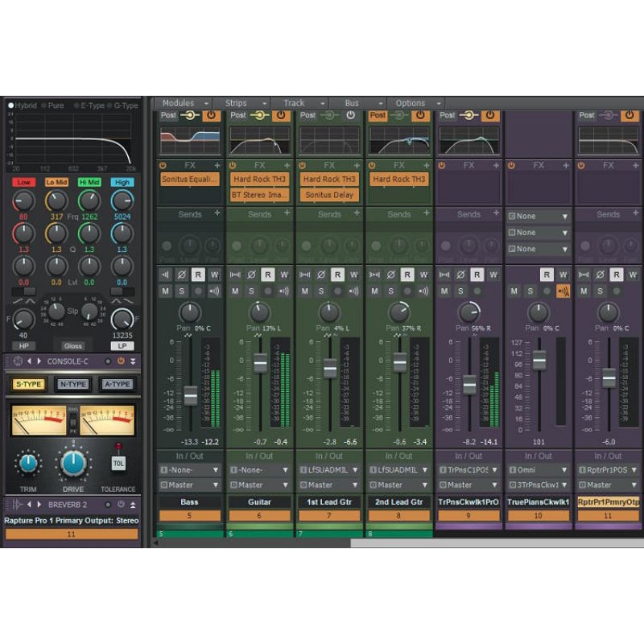The height and width of the screenshot is (644, 644).
Task: Toggle phase invert on the Guitar channel
Action: (250, 273)
